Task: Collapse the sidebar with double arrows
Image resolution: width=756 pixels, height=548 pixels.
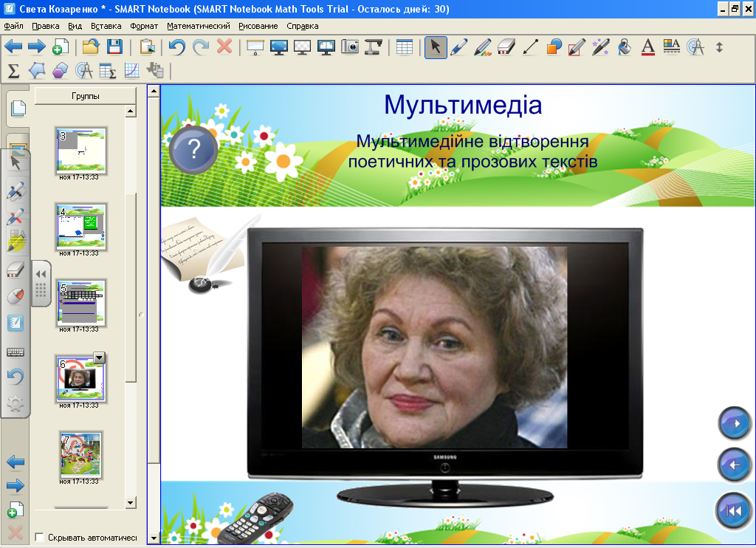Action: [41, 275]
